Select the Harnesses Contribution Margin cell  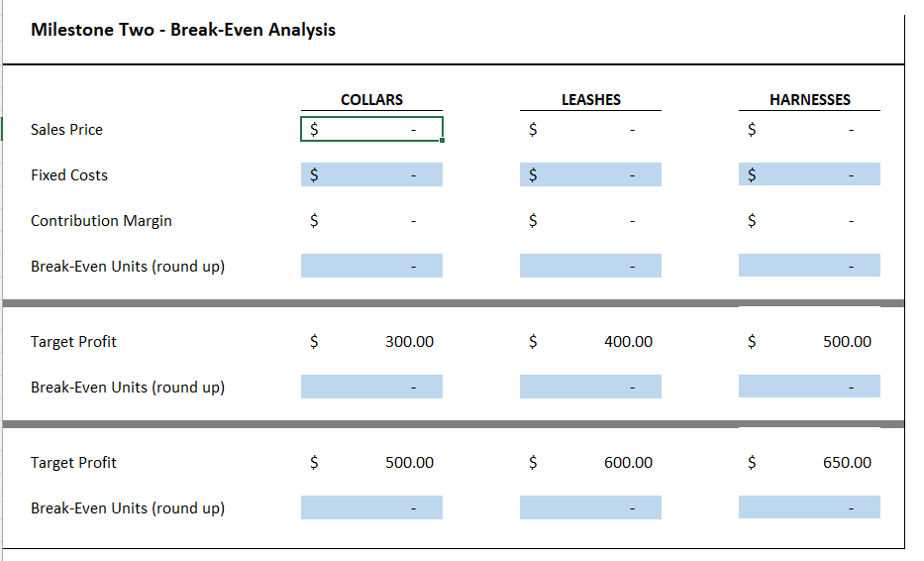[x=809, y=221]
